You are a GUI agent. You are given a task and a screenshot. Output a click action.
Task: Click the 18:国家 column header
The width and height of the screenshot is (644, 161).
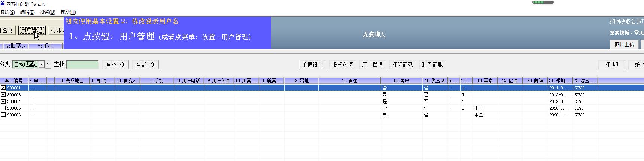pyautogui.click(x=485, y=80)
